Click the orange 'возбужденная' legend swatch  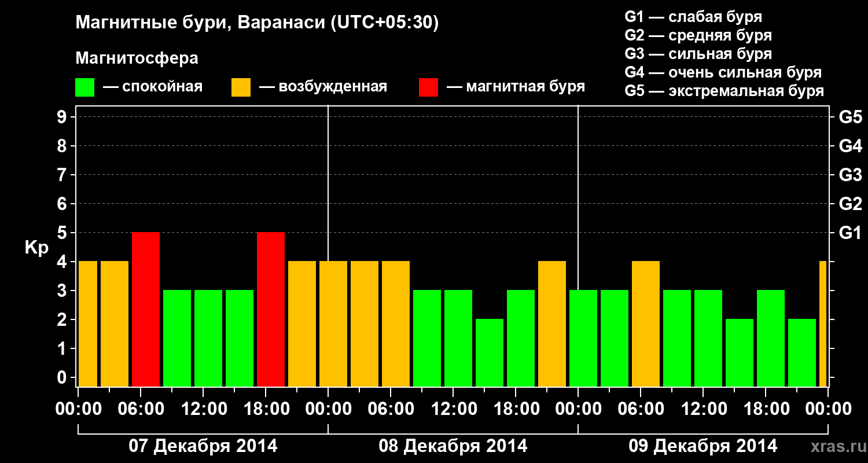[241, 87]
